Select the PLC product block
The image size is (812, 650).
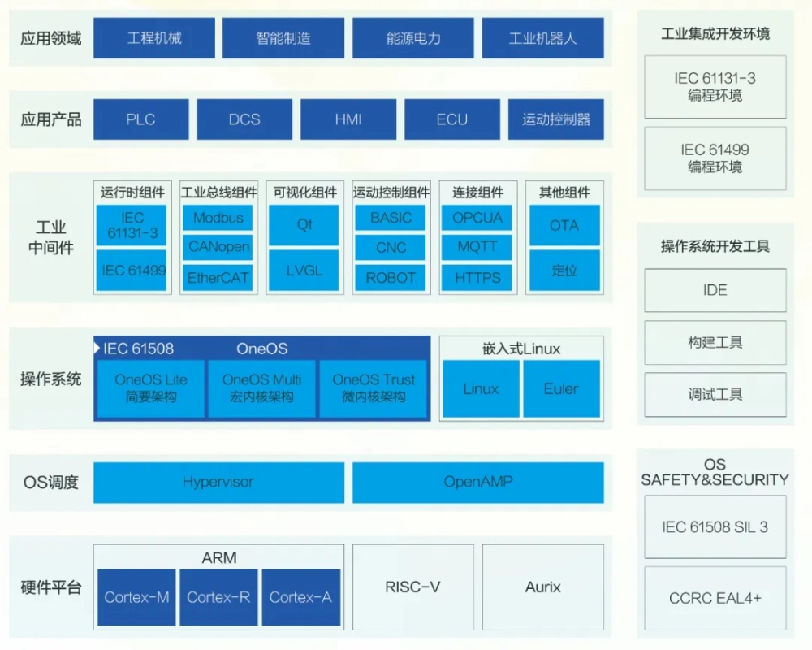140,119
